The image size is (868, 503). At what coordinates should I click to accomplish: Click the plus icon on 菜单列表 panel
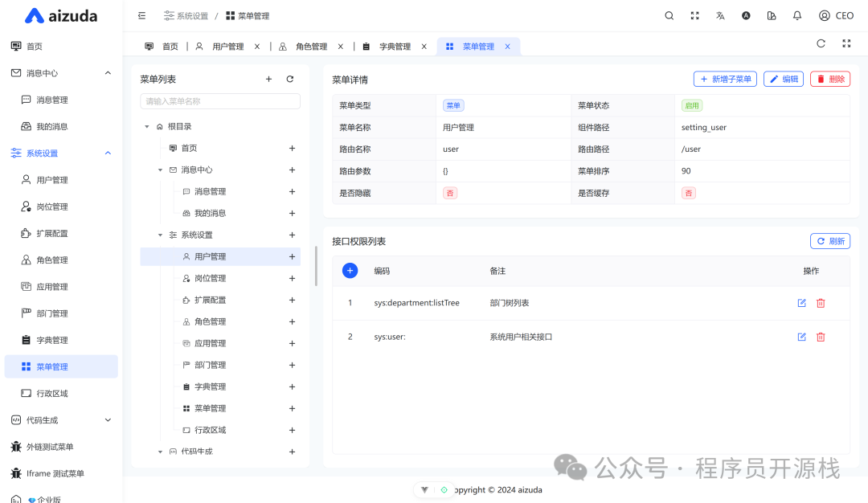pos(268,79)
